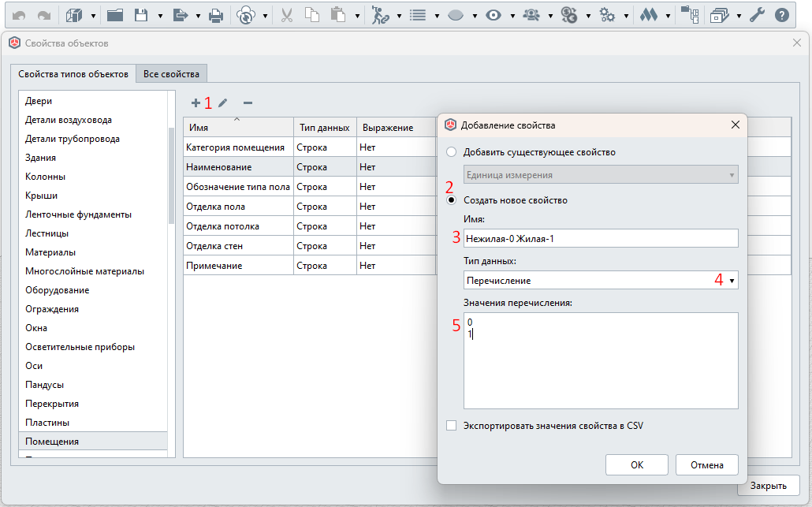Click the export arrow icon
Screen dimensions: 812x507
[x=180, y=16]
